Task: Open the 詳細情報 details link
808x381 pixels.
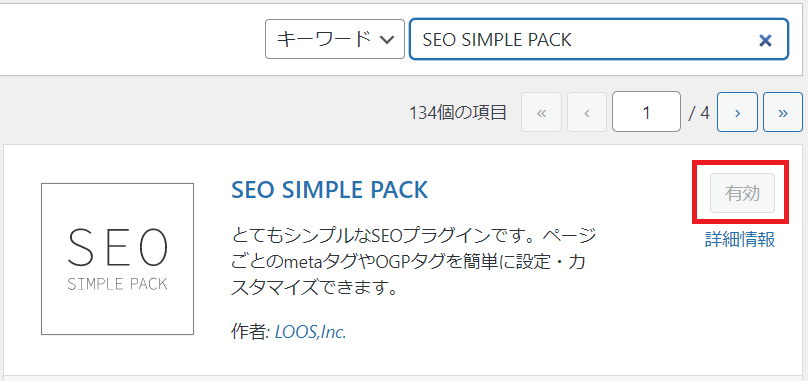Action: pyautogui.click(x=740, y=240)
